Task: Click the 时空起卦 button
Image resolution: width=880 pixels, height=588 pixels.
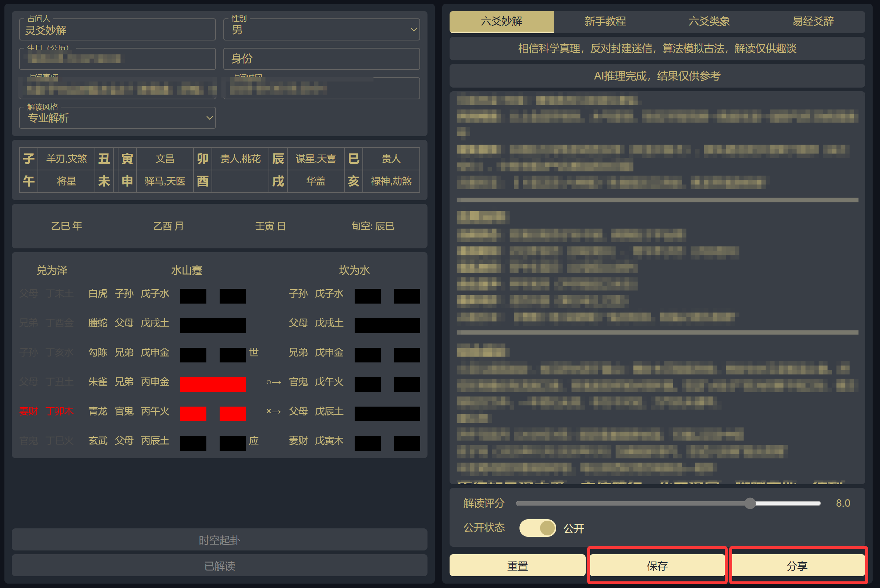Action: [219, 540]
